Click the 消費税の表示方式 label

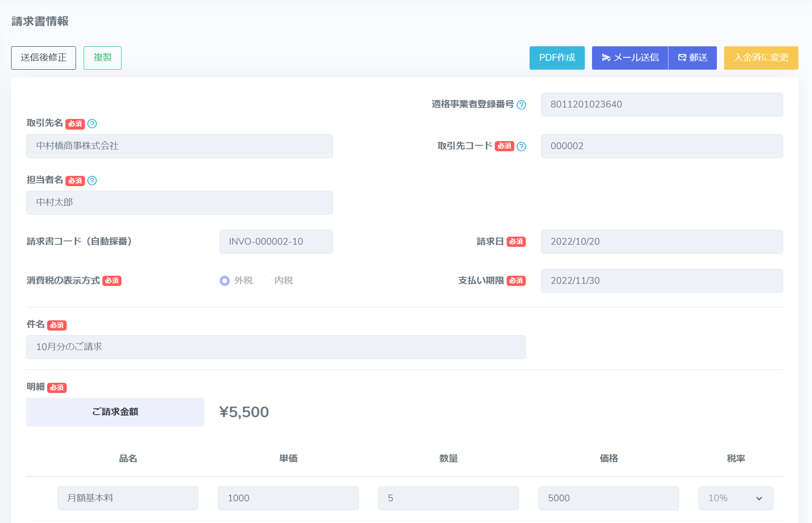pos(63,281)
